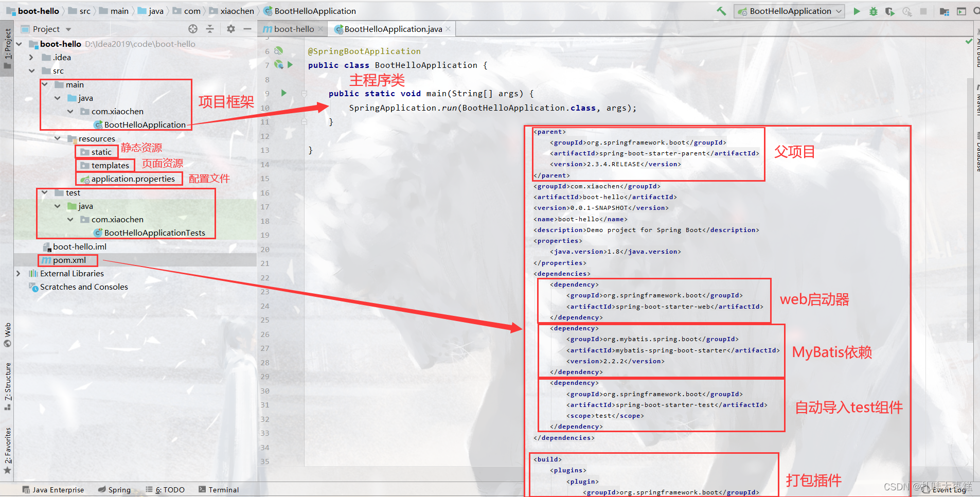Open the Favorites tool window
Screen dimensions: 980x497
8,451
